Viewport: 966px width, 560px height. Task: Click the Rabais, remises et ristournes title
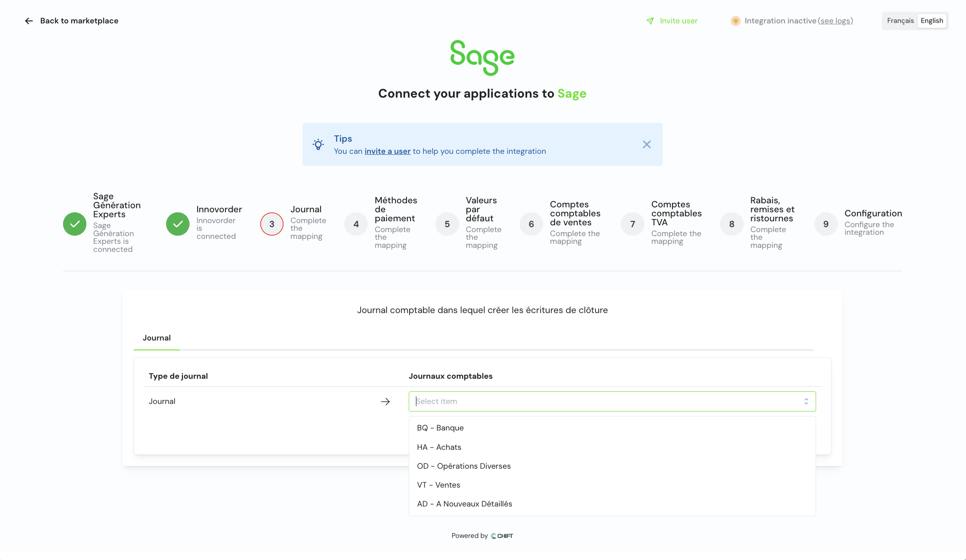(772, 209)
